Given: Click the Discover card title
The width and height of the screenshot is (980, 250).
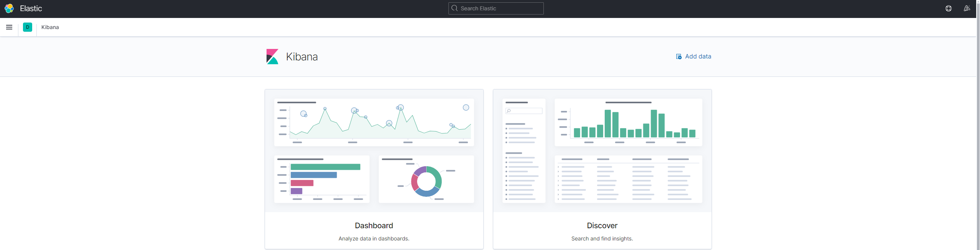Looking at the screenshot, I should click(602, 226).
